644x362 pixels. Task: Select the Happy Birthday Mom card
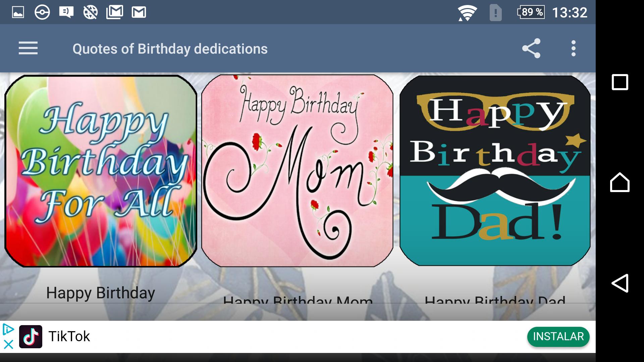pos(297,171)
